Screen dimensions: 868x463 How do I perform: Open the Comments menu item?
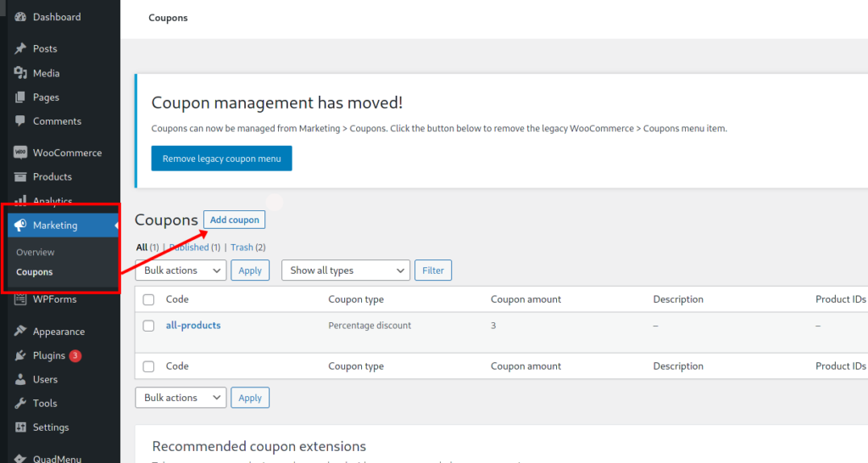coord(57,120)
